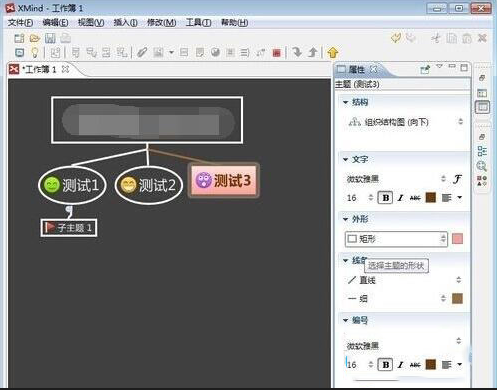Click the copy icon in top-right toolbar
The image size is (497, 390).
click(451, 38)
